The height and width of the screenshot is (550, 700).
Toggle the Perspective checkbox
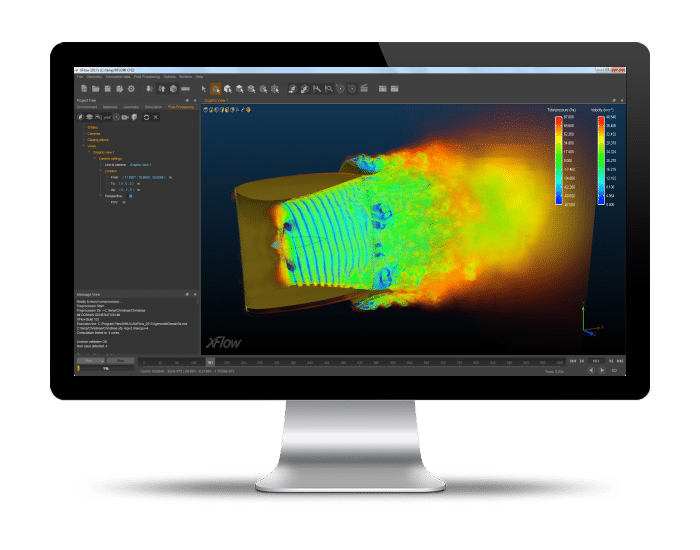pyautogui.click(x=131, y=196)
